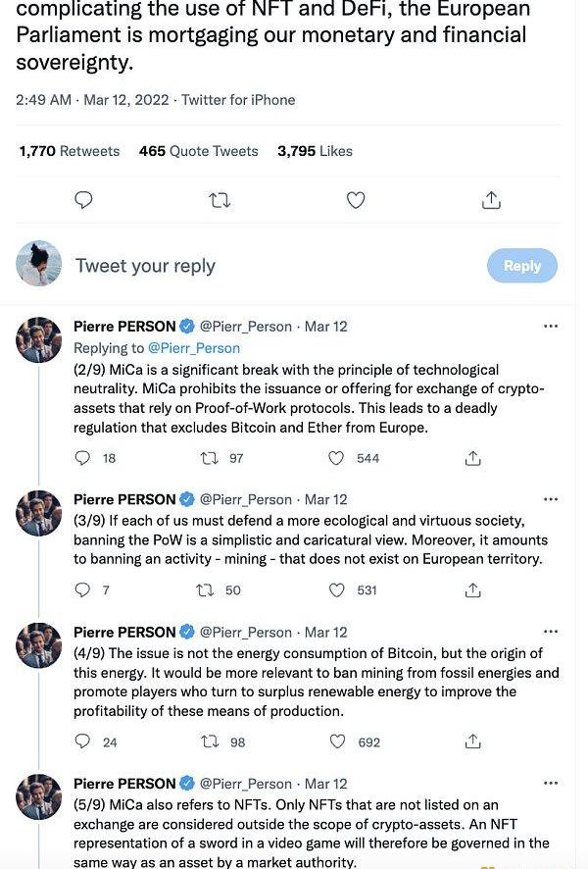The image size is (588, 869).
Task: Open more options on the (5/9) reply
Action: (x=551, y=784)
